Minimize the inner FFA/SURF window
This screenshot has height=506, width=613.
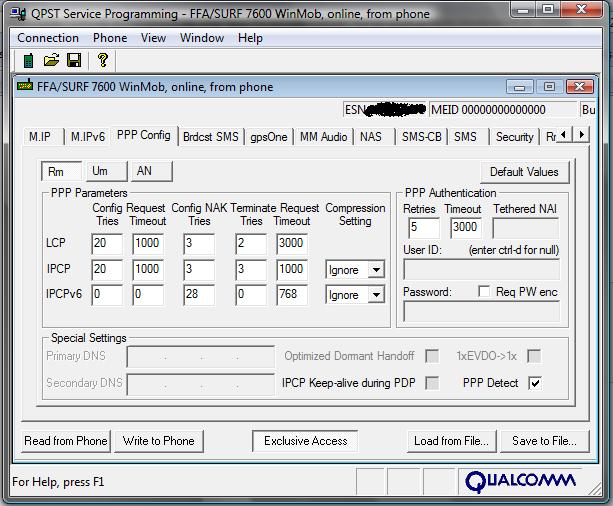[x=520, y=87]
